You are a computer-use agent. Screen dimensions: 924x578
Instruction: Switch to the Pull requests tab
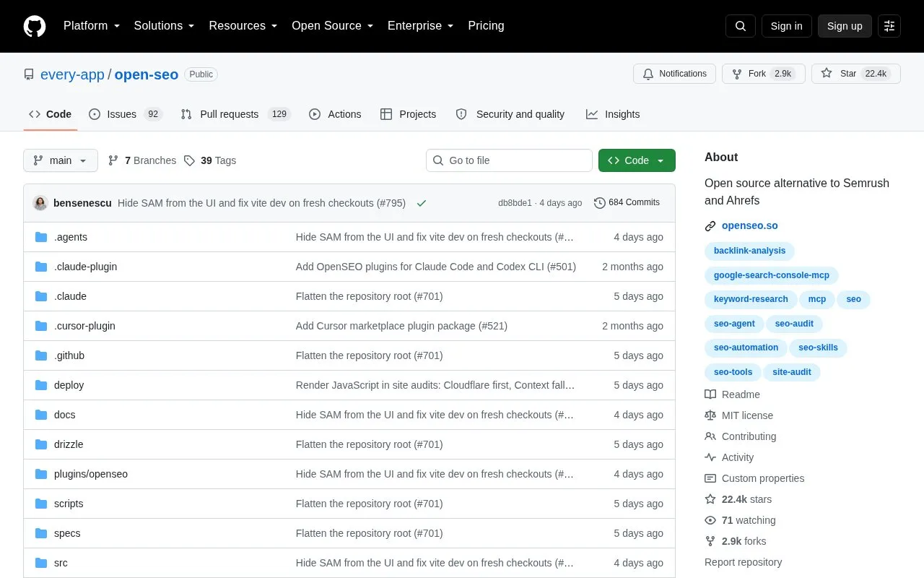coord(235,114)
